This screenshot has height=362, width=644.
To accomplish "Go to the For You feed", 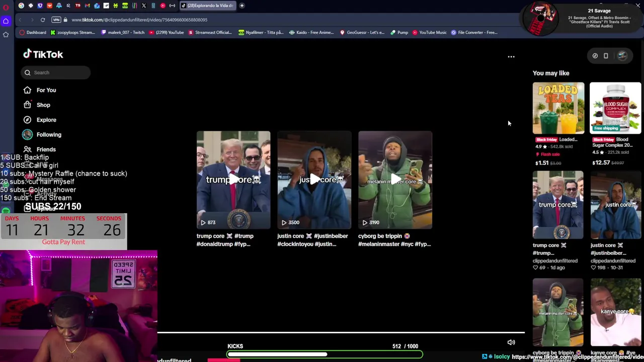I will click(x=46, y=90).
